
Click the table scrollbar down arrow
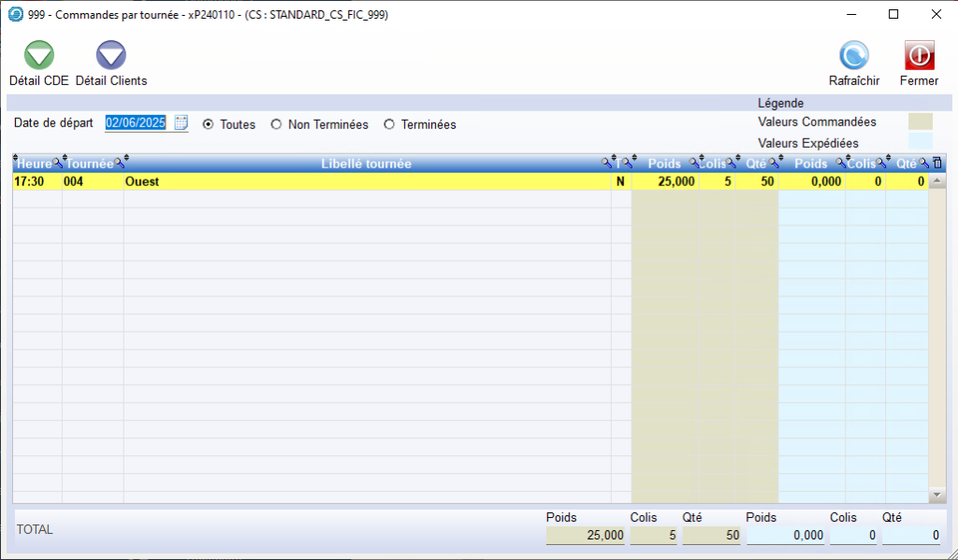pyautogui.click(x=937, y=495)
